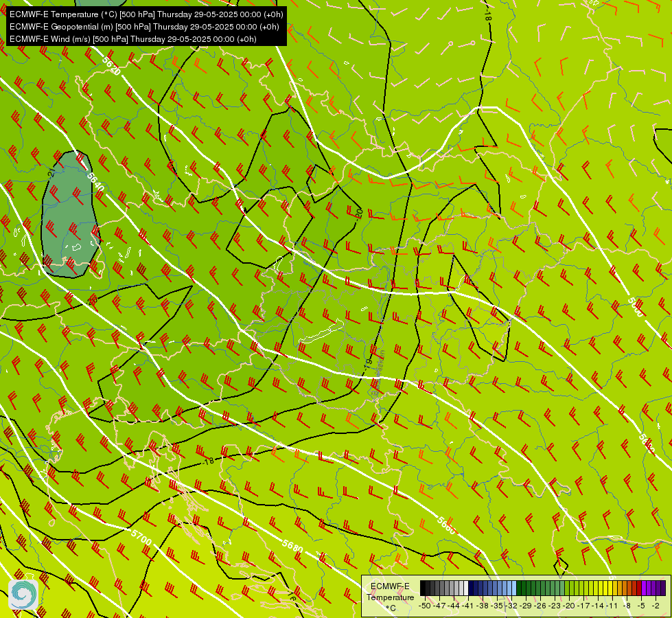This screenshot has height=618, width=672.
Task: Select the ECMWF-E Wind 500 hPa title line
Action: (133, 39)
